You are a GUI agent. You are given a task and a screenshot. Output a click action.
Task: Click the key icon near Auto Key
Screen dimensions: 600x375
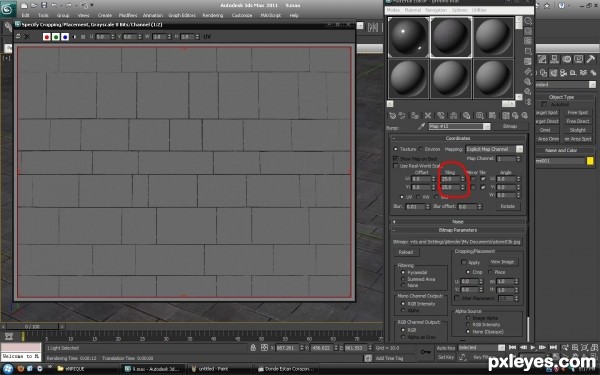pos(426,351)
